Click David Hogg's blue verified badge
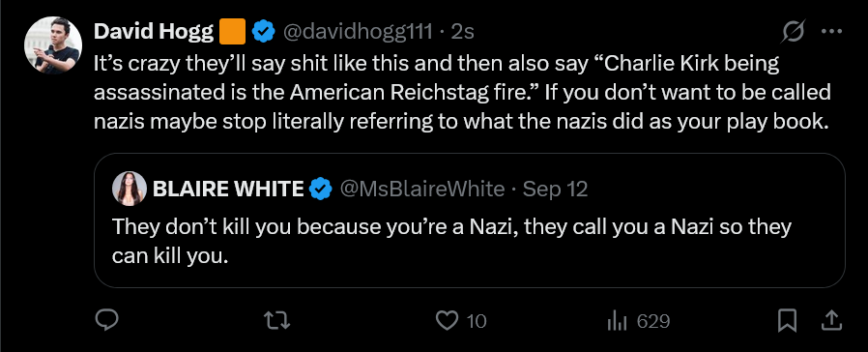Viewport: 868px width, 352px height. pyautogui.click(x=264, y=32)
